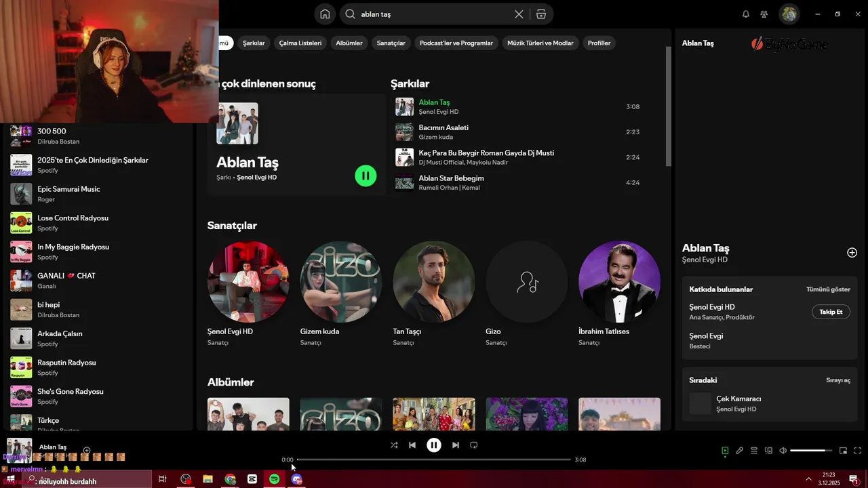Open playlist 2025'te En Çok Dinlediğin Şarkılar
The height and width of the screenshot is (488, 868).
click(98, 165)
